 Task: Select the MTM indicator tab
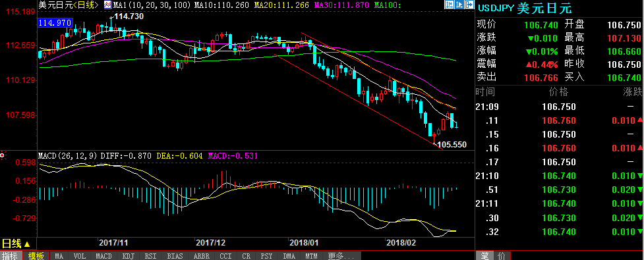point(311,256)
